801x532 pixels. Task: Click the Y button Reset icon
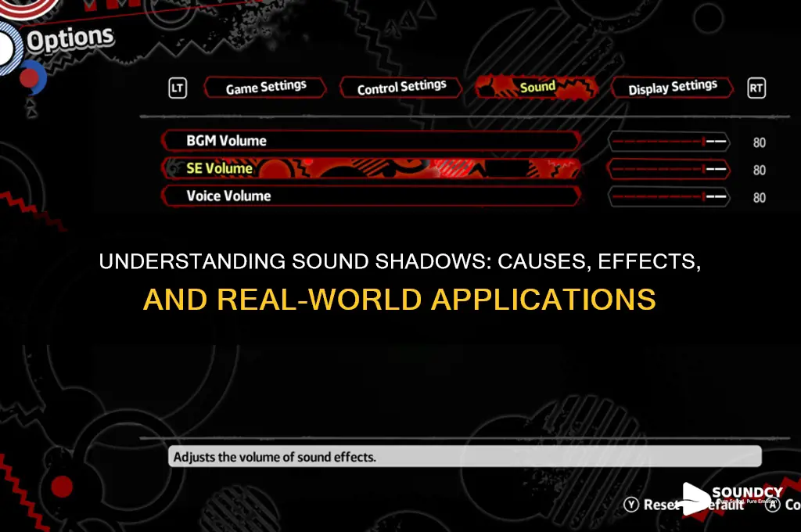pos(631,505)
